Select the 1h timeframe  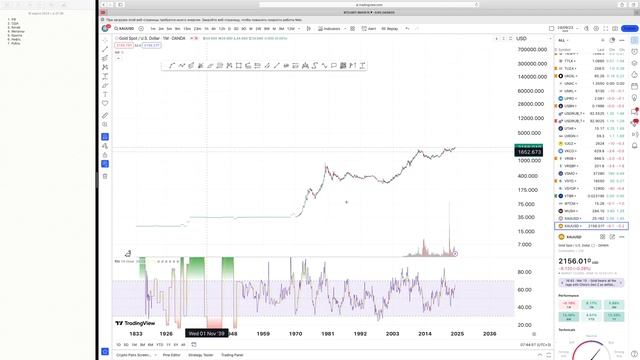(206, 29)
